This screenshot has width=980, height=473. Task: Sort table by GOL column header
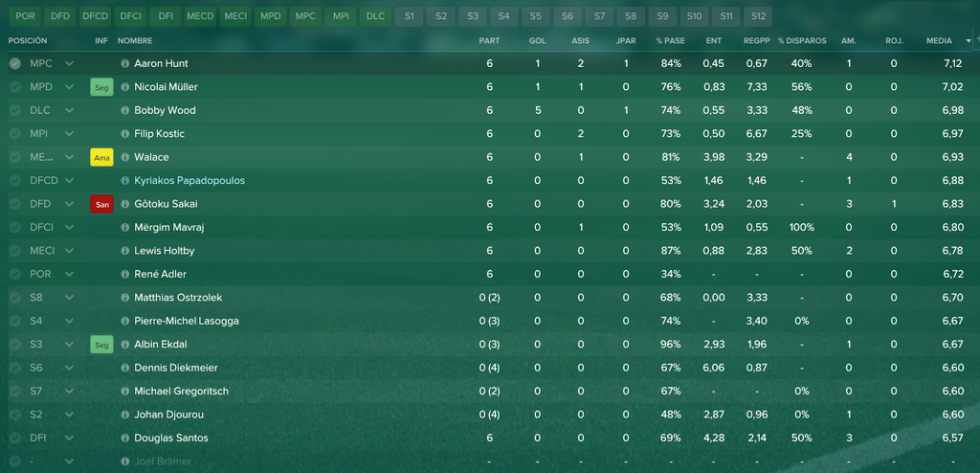pyautogui.click(x=538, y=40)
